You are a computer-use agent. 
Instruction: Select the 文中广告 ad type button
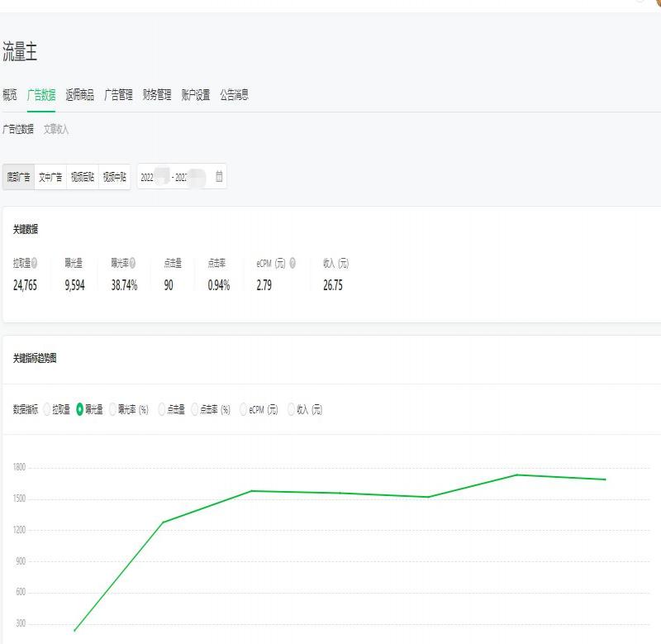50,177
